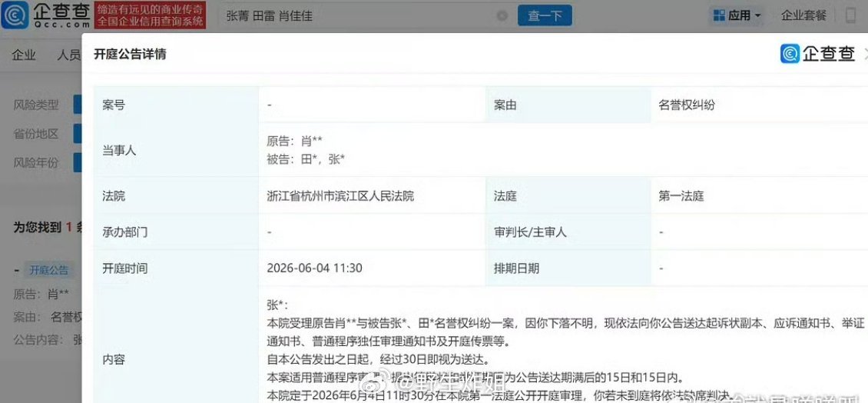The height and width of the screenshot is (403, 868).
Task: Click 原告：肖** in the background result list
Action: pyautogui.click(x=41, y=295)
